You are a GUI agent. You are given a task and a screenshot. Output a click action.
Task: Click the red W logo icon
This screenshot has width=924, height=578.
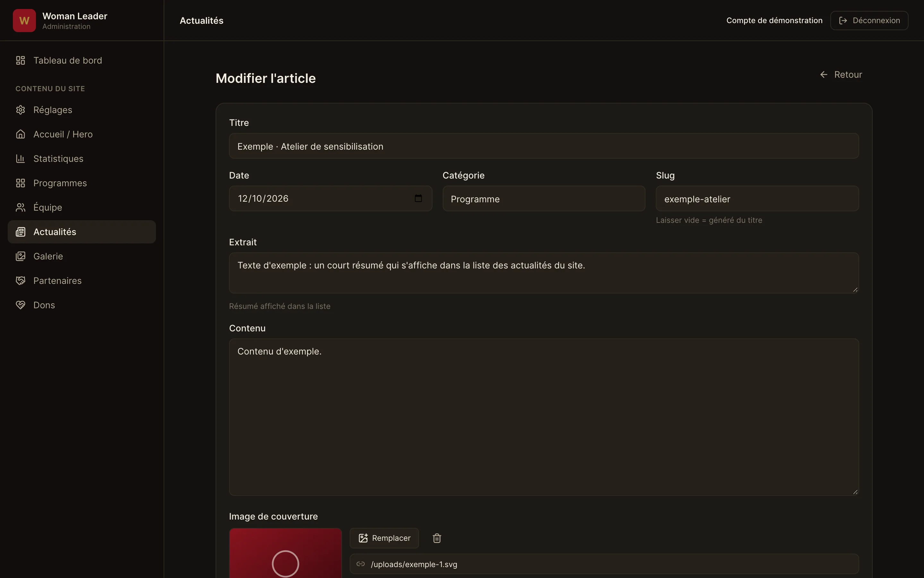[24, 21]
